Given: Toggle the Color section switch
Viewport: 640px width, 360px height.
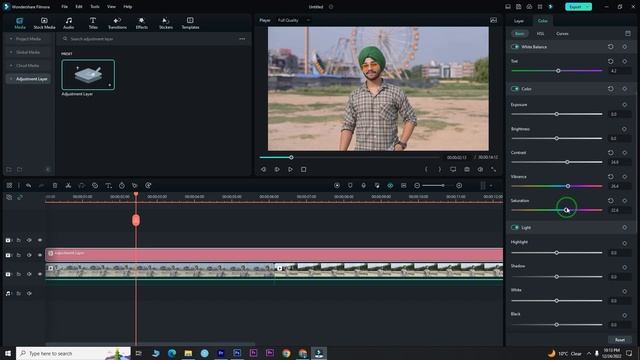Looking at the screenshot, I should (515, 89).
